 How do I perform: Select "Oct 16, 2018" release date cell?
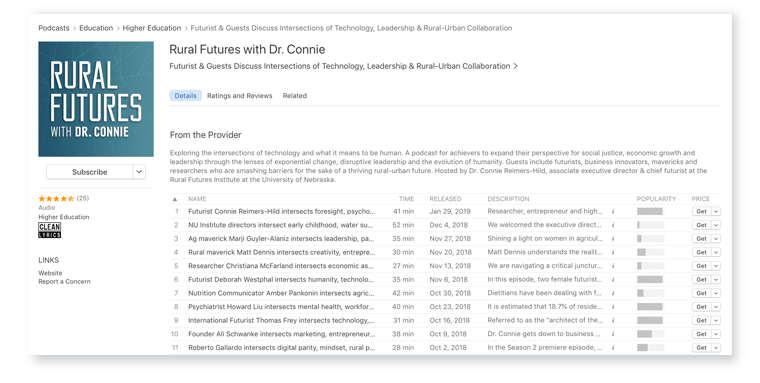click(450, 320)
